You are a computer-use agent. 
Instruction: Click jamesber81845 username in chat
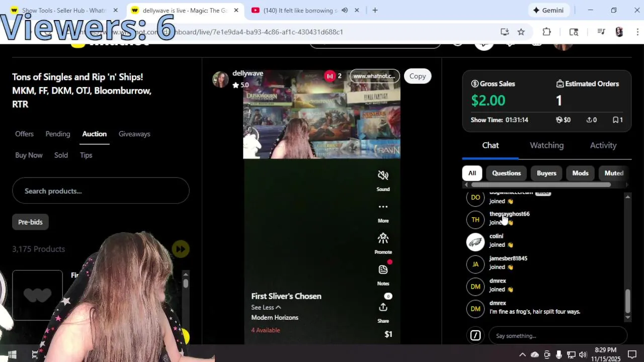click(x=508, y=258)
